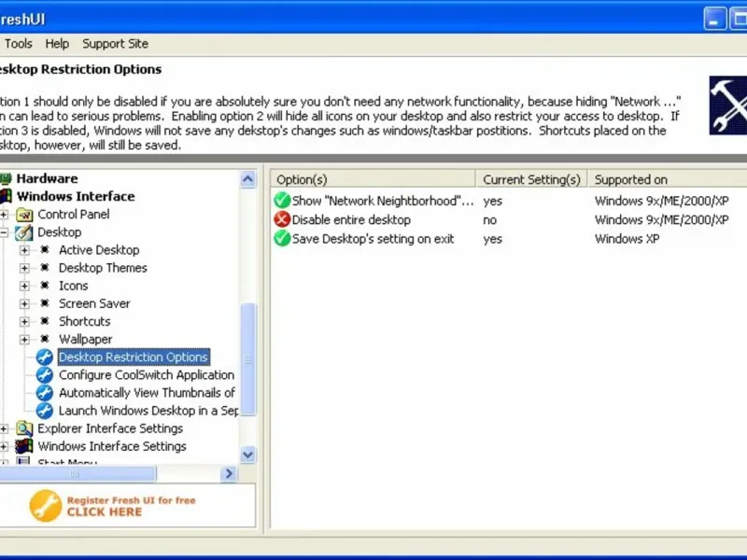This screenshot has width=747, height=560.
Task: Click wrench icon beside Configure CoolSwitch Application
Action: point(45,375)
